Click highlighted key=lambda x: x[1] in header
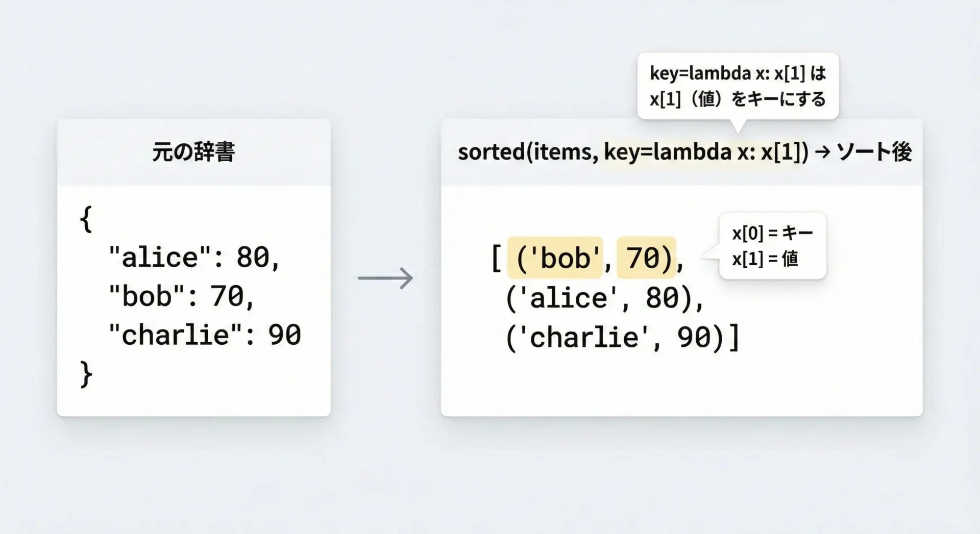Image resolution: width=980 pixels, height=534 pixels. tap(705, 152)
